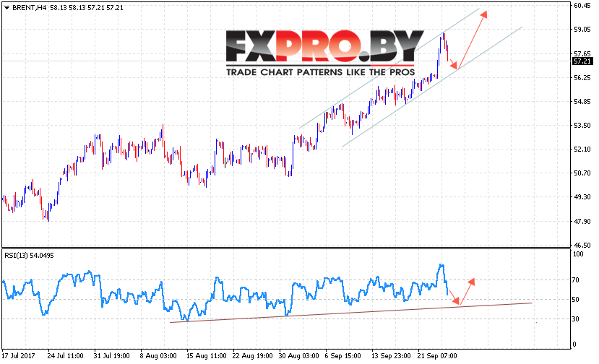
Task: Click the RSI scale value 30
Action: pyautogui.click(x=576, y=319)
